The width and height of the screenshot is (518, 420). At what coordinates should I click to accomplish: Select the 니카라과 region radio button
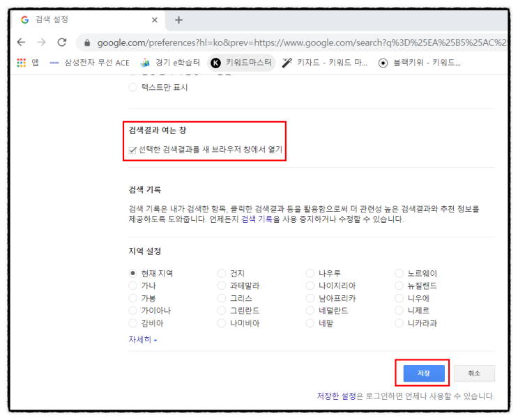(x=399, y=323)
